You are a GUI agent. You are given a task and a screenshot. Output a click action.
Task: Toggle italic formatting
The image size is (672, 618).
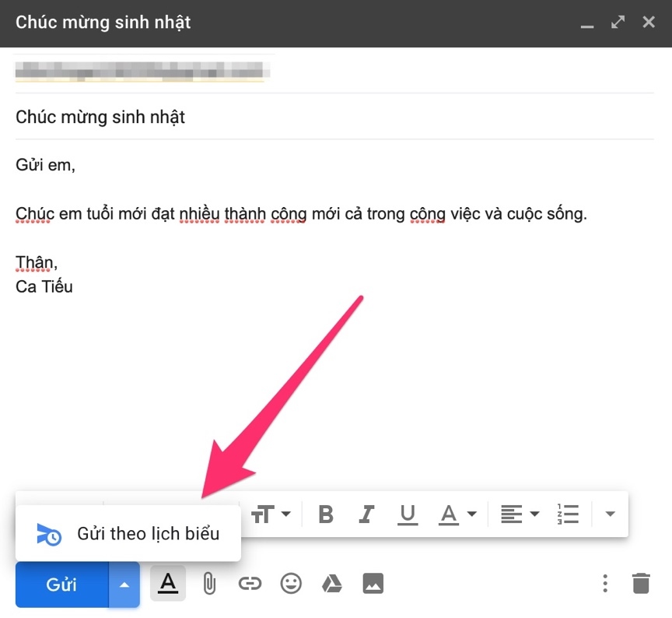point(366,514)
